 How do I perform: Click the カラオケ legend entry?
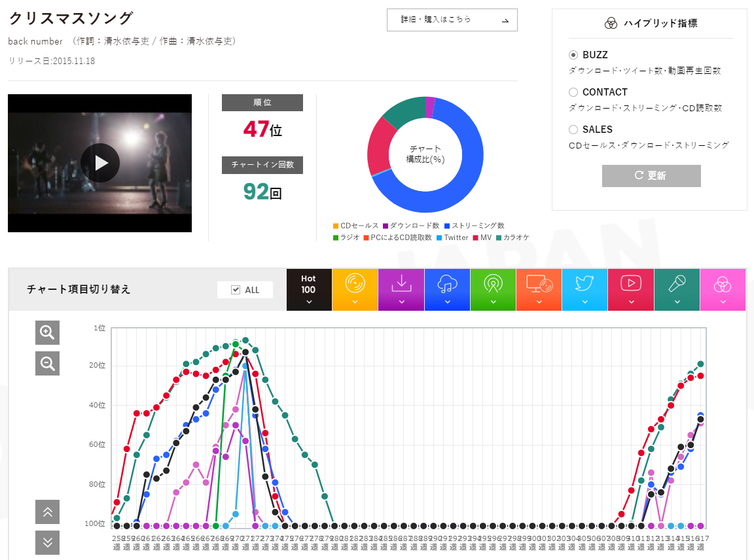point(512,237)
